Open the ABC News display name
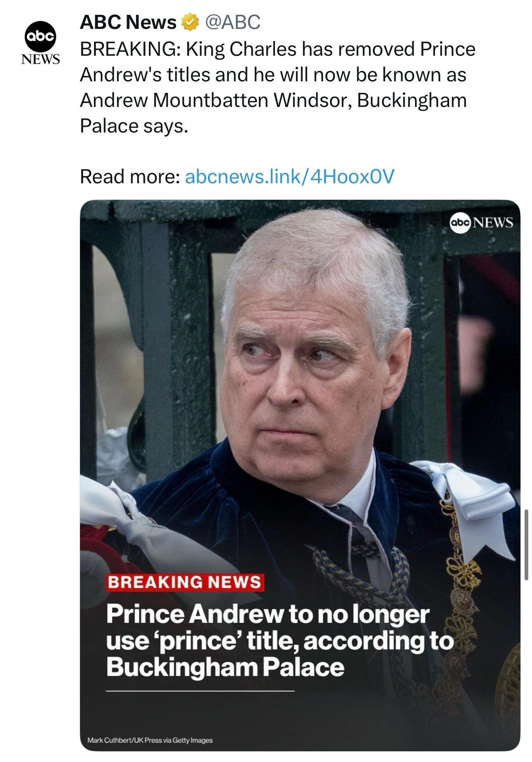532x762 pixels. pyautogui.click(x=128, y=22)
